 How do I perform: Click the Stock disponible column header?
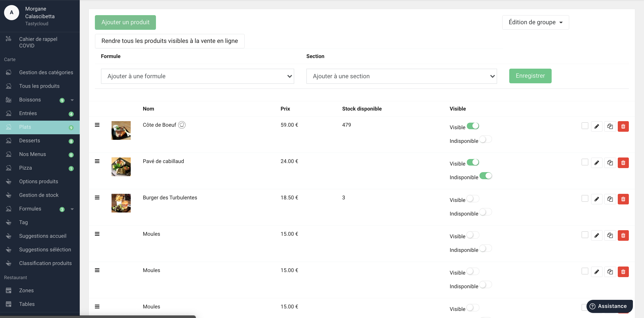point(362,109)
